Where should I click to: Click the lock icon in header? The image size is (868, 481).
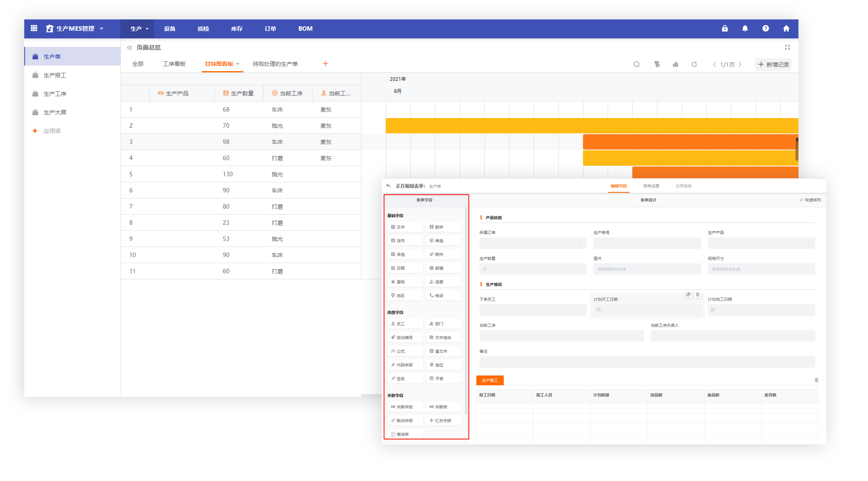pos(724,28)
